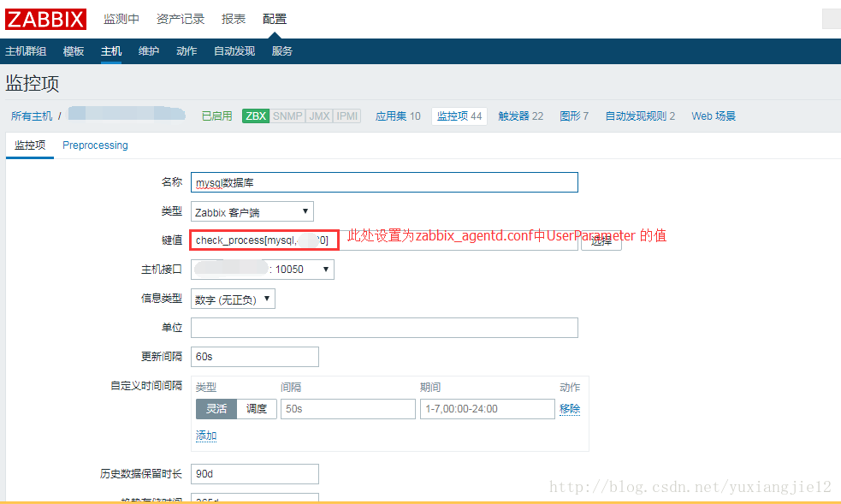Open the 资产记录 top menu

point(181,19)
